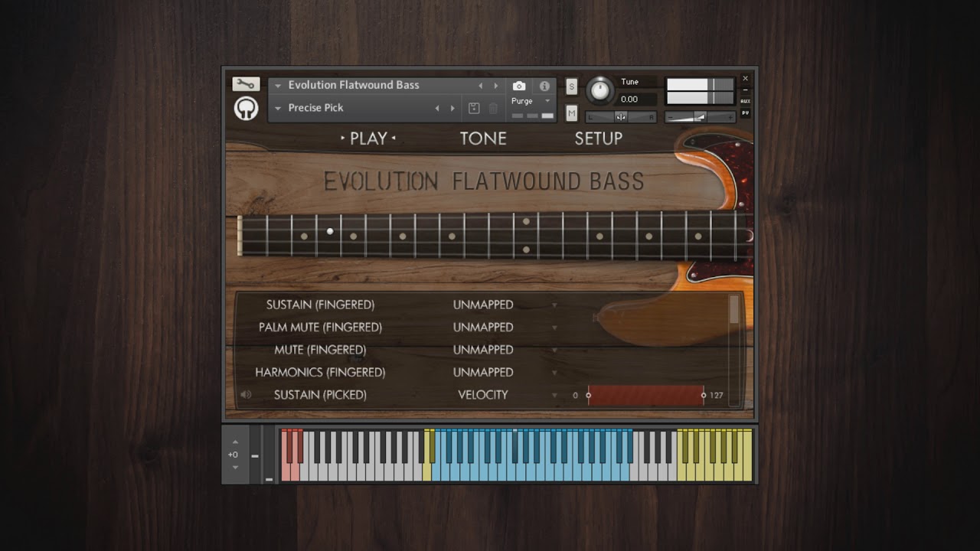Toggle the Solo (S) button

(571, 86)
